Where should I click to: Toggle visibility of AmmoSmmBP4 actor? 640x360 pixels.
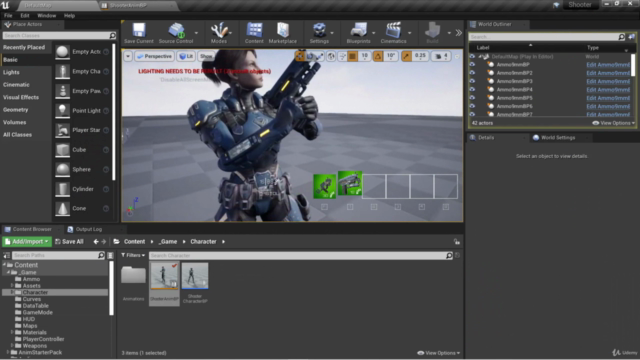(472, 89)
